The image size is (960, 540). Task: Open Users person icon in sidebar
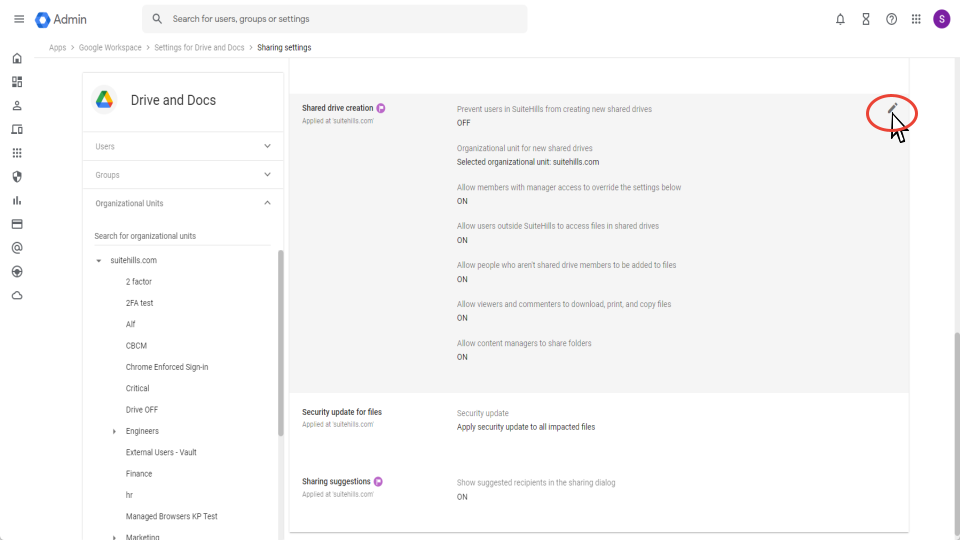click(17, 105)
